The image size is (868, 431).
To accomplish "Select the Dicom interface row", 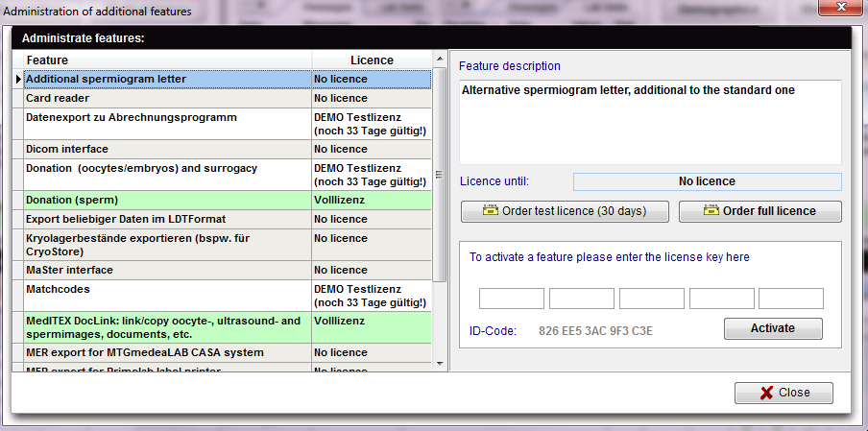I will [227, 149].
